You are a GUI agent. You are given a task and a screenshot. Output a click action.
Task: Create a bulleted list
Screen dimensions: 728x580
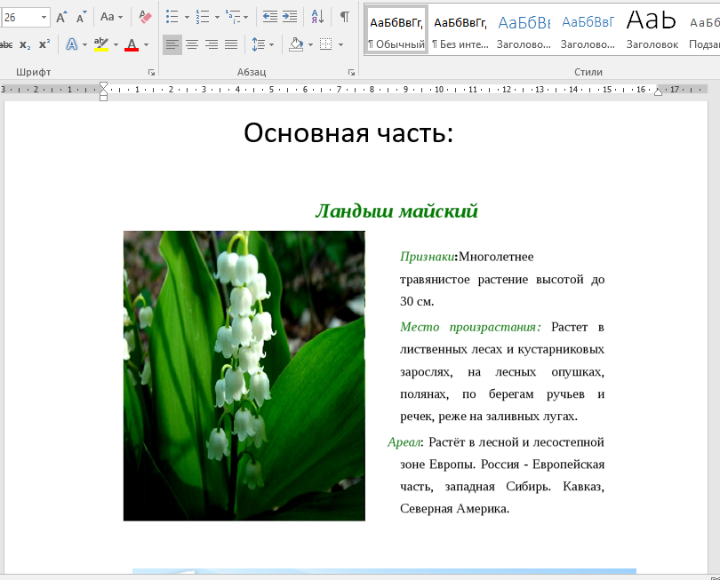point(172,17)
